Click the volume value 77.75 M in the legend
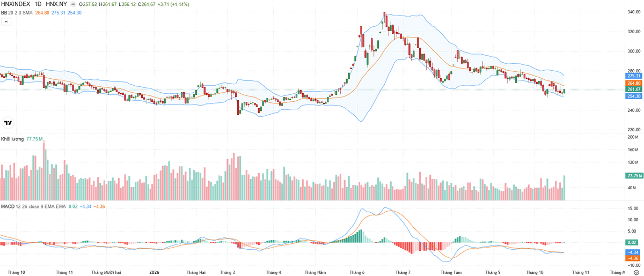 tap(34, 139)
